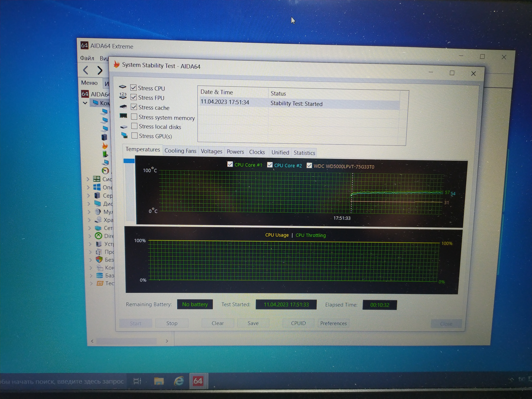Viewport: 532px width, 399px height.
Task: Expand the Сервер tree node
Action: point(88,196)
